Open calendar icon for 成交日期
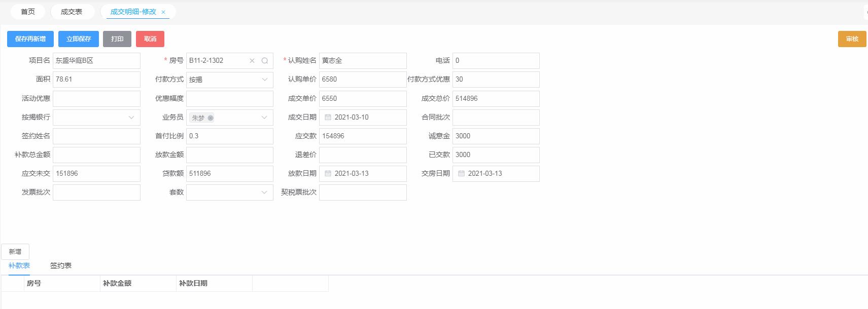868x309 pixels. pos(328,118)
